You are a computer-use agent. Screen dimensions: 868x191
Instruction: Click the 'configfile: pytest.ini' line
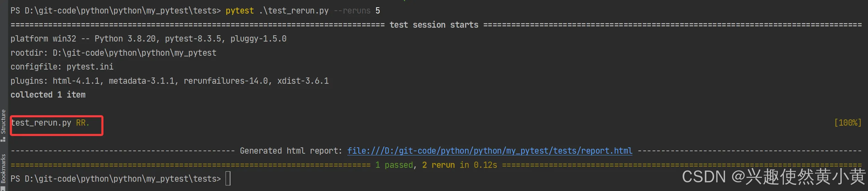pyautogui.click(x=62, y=67)
